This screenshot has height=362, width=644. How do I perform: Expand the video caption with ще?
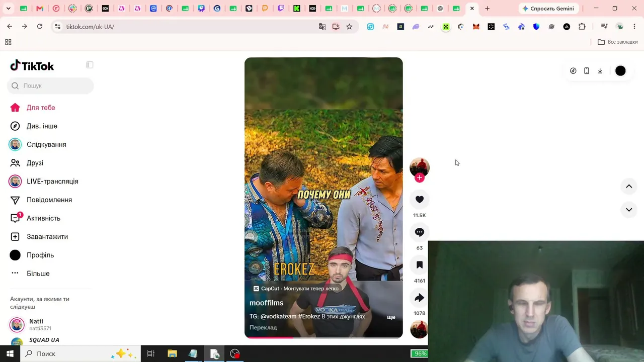391,317
